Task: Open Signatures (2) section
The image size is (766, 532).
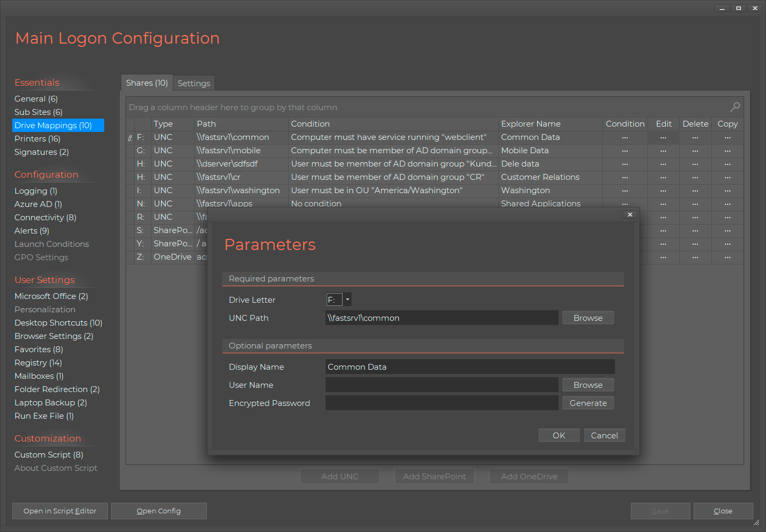Action: pos(41,152)
